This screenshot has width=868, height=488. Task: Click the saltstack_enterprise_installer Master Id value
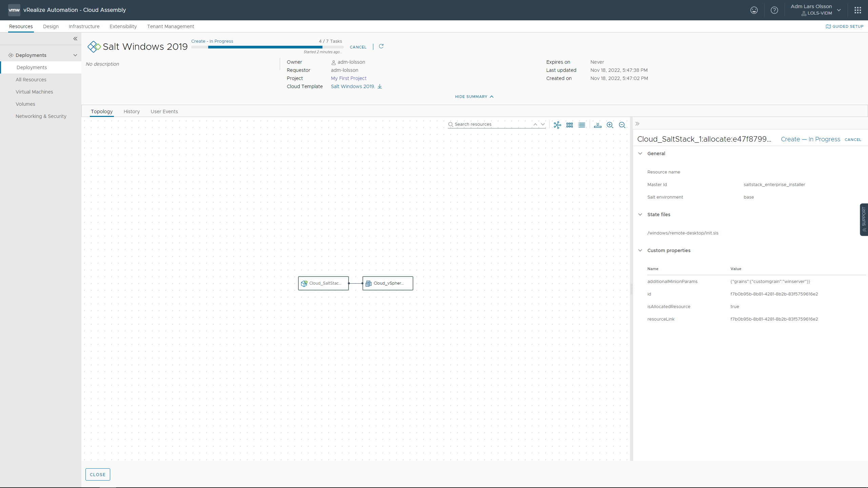click(774, 185)
